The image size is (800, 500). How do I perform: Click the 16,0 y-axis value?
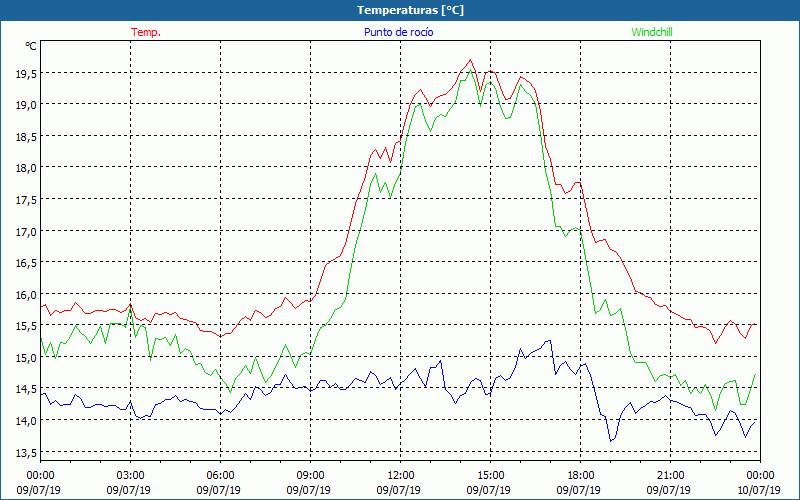26,295
